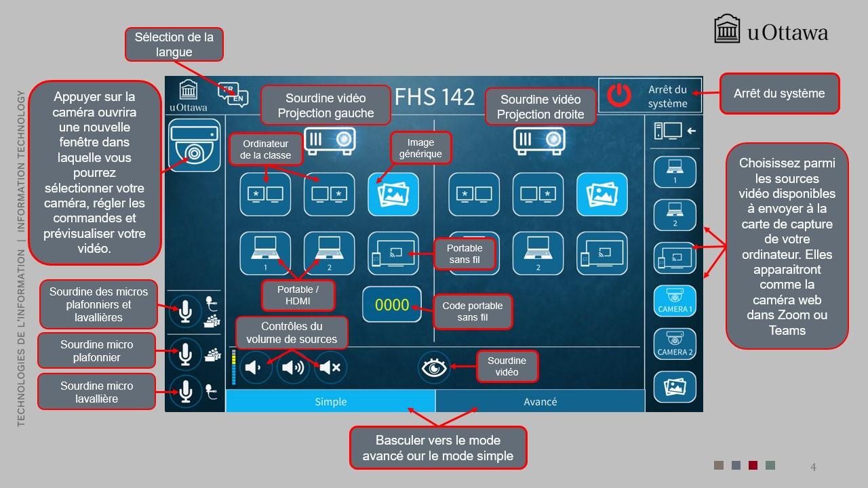Send wireless laptop to the capture card
868x488 pixels.
click(675, 258)
